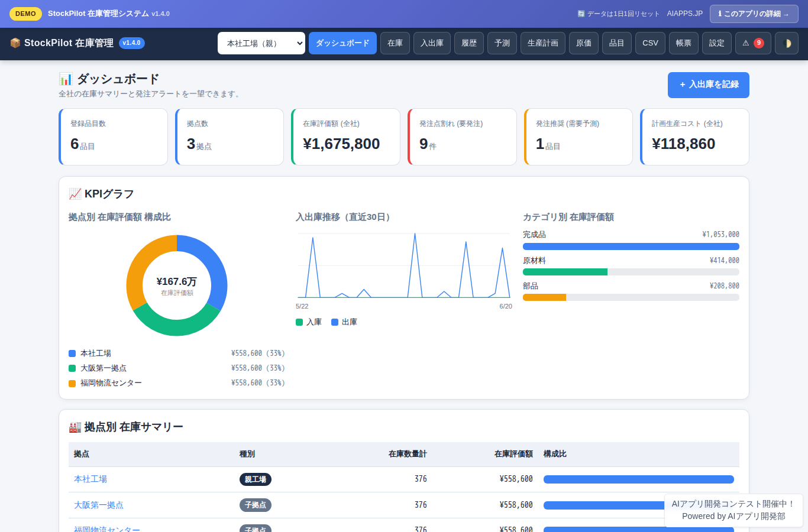
Task: Click the KPIグラフ chart icon
Action: [75, 194]
